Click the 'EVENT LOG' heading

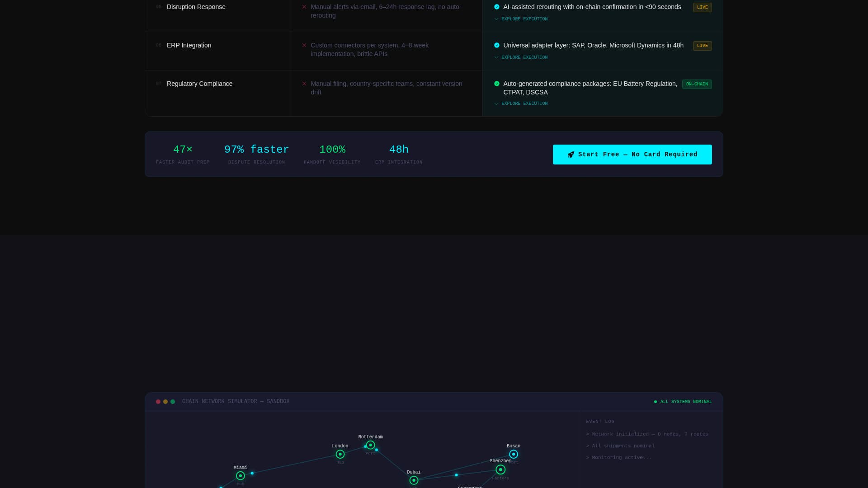(x=600, y=422)
